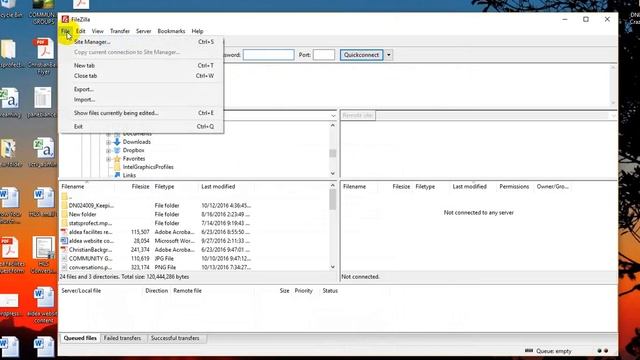
Task: Select the Downloads folder in tree
Action: [x=136, y=142]
